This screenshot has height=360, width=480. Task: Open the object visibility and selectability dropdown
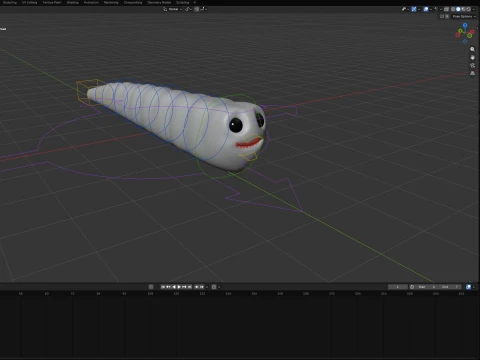click(x=405, y=9)
